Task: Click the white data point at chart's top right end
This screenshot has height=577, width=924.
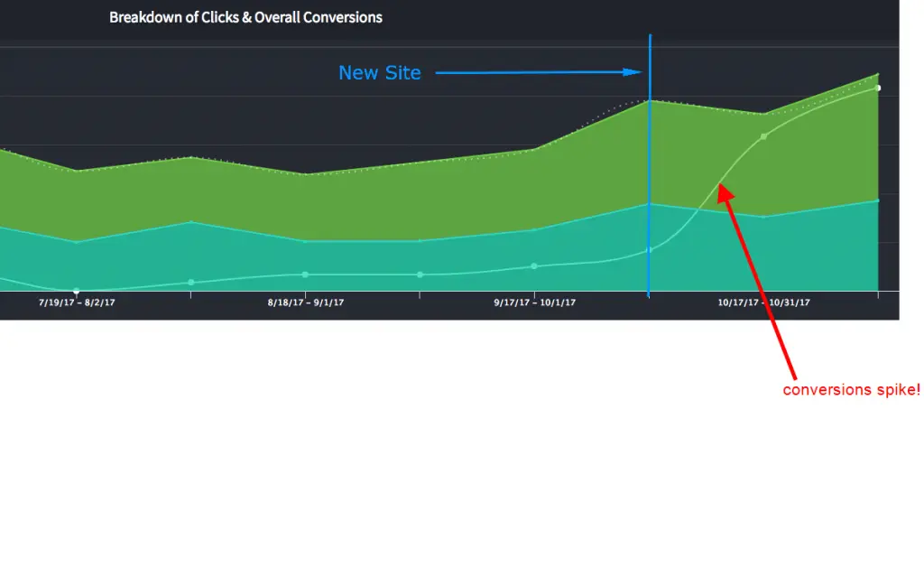Action: pos(878,88)
